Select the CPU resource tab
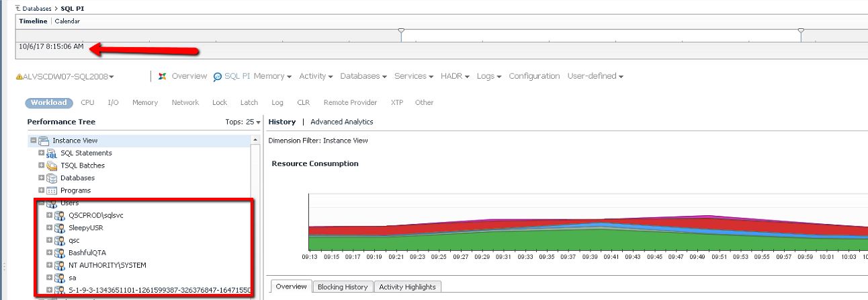868x300 pixels. coord(87,103)
